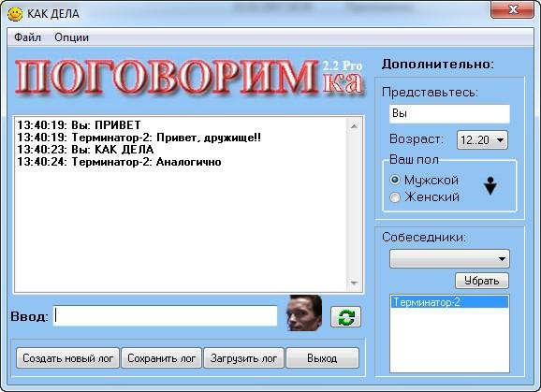The image size is (541, 392).
Task: Click the smiley face title bar icon
Action: [15, 14]
